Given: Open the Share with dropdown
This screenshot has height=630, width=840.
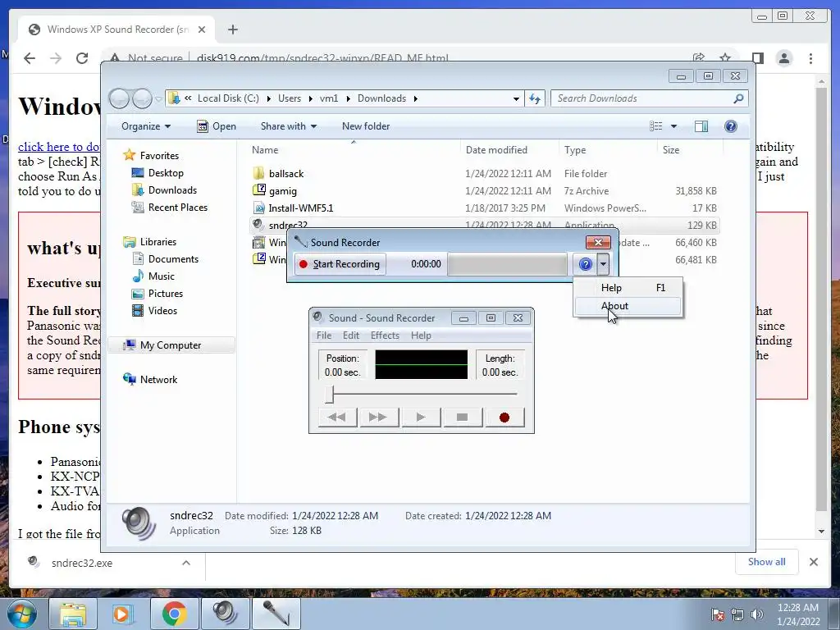Looking at the screenshot, I should [x=288, y=126].
